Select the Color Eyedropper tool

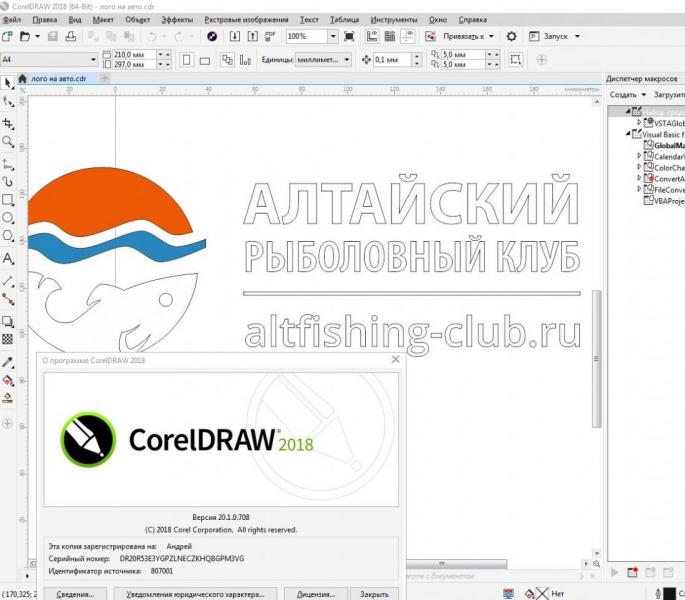[x=7, y=363]
